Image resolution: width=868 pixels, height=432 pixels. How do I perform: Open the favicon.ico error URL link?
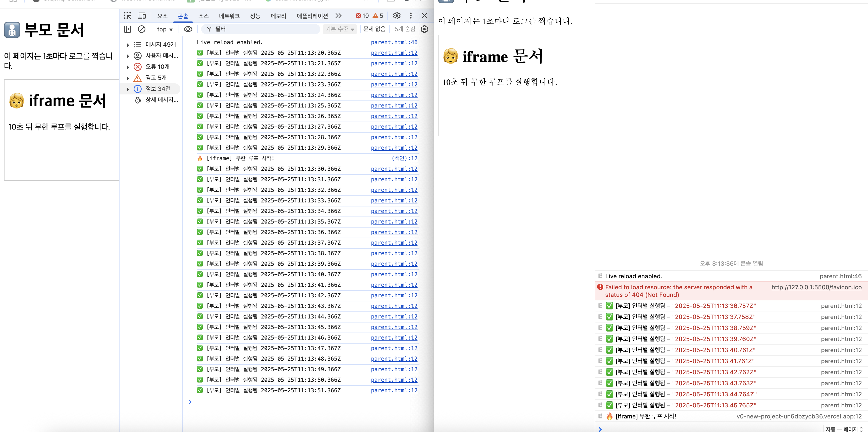(x=816, y=287)
